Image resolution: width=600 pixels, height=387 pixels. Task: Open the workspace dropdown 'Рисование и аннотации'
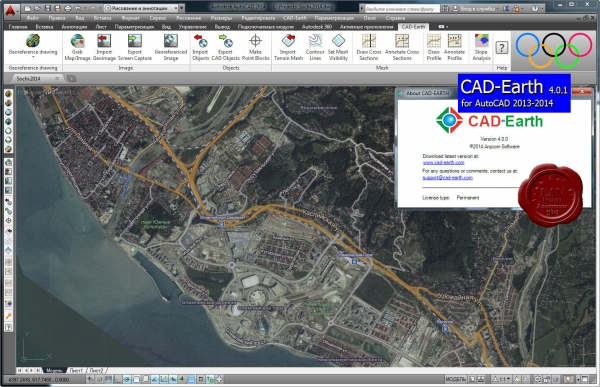(141, 8)
